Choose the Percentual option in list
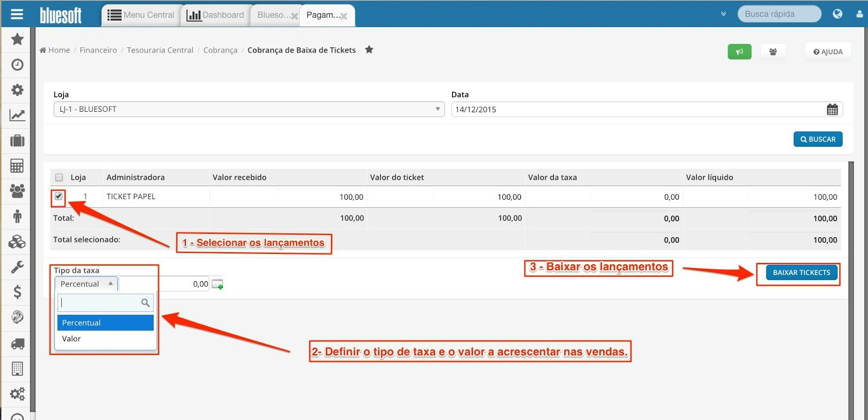This screenshot has width=868, height=420. coord(106,323)
